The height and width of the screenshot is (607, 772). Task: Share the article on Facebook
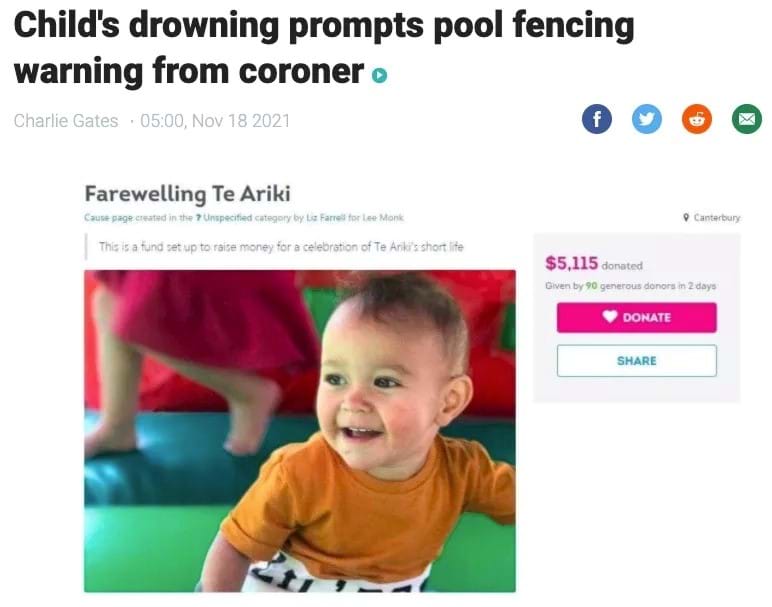597,119
